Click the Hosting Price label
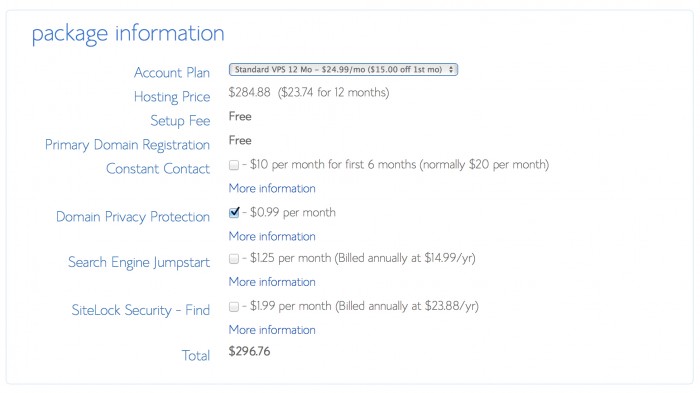700x393 pixels. coord(172,97)
